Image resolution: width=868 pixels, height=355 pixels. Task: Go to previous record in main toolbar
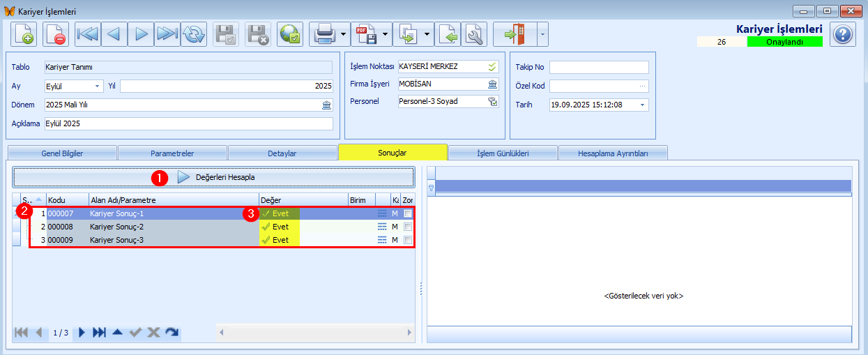click(114, 34)
